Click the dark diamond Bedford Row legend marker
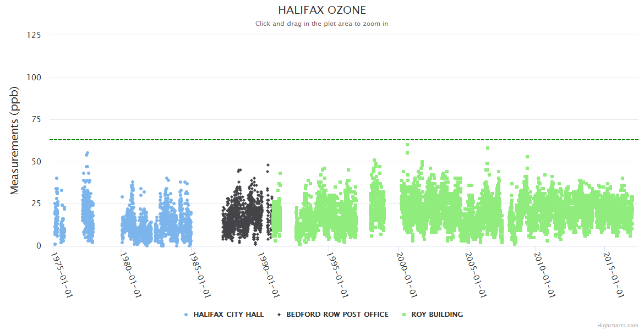This screenshot has height=330, width=644. click(279, 315)
